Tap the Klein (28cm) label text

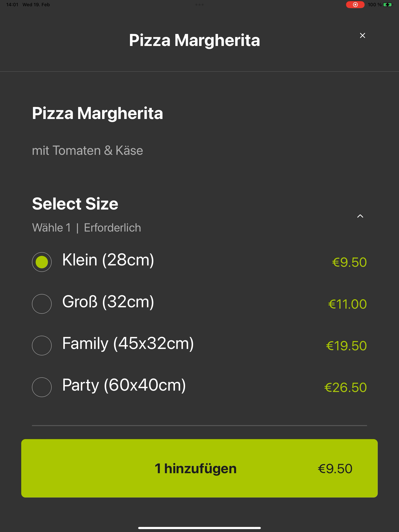point(108,260)
